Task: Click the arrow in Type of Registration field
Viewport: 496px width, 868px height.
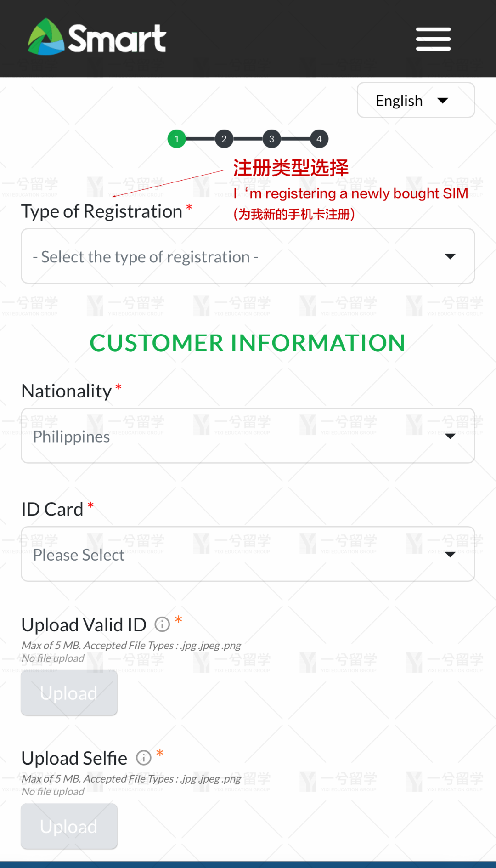Action: (450, 256)
